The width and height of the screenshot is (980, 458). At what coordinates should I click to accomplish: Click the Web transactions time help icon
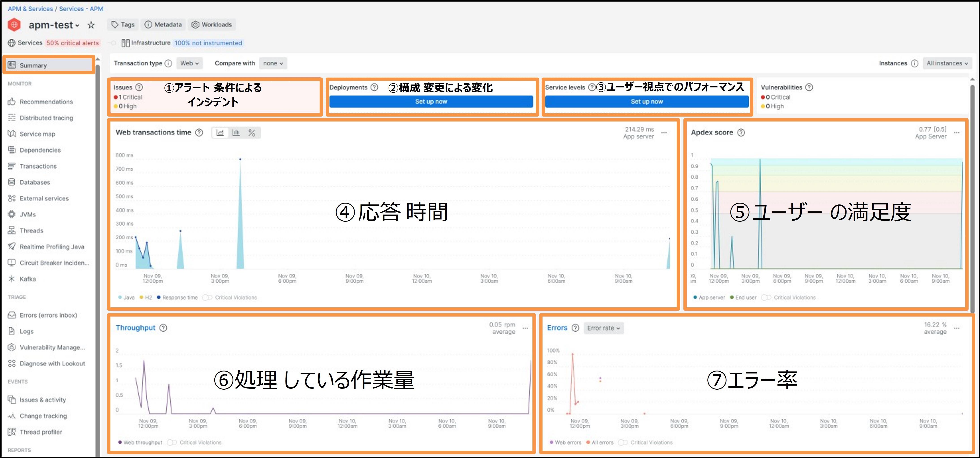point(199,132)
